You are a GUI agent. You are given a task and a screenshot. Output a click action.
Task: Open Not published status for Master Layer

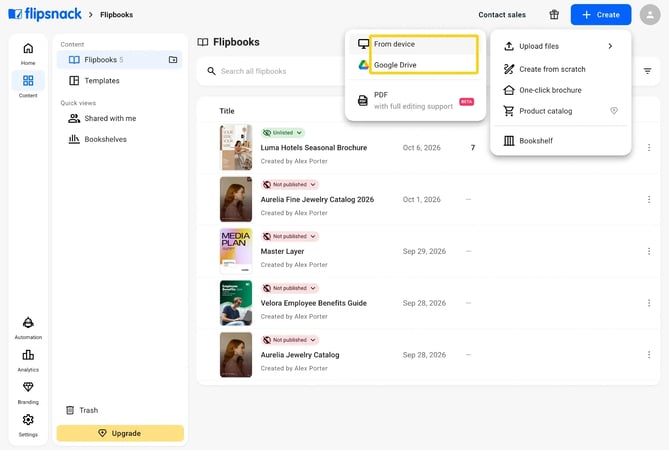click(x=290, y=236)
